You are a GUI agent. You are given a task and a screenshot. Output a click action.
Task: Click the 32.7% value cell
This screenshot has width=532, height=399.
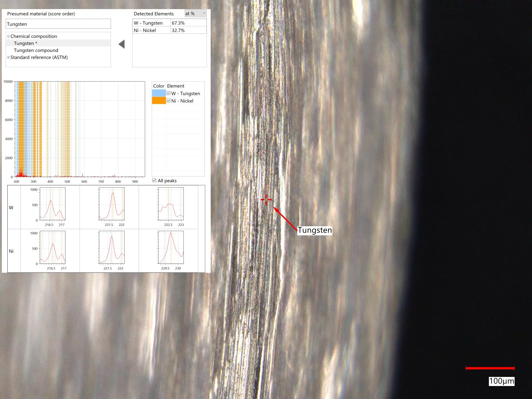(x=188, y=30)
